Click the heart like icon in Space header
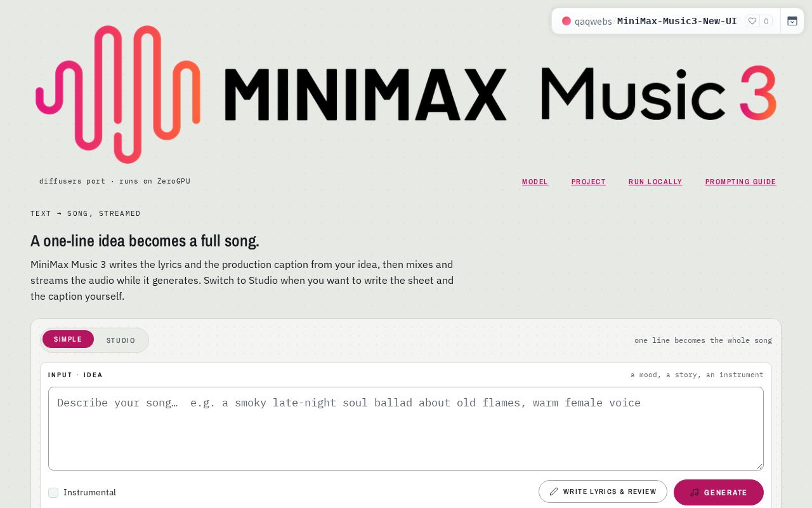812x508 pixels. (752, 21)
